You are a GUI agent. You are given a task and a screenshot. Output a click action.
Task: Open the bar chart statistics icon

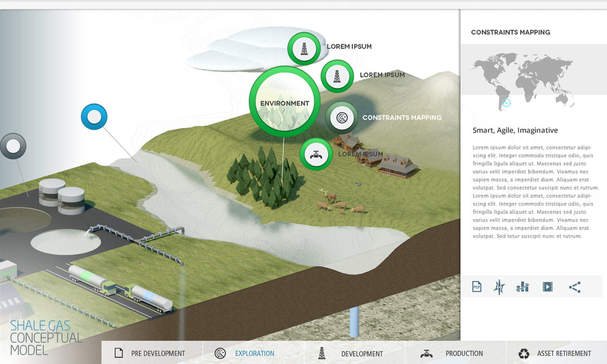(x=522, y=287)
